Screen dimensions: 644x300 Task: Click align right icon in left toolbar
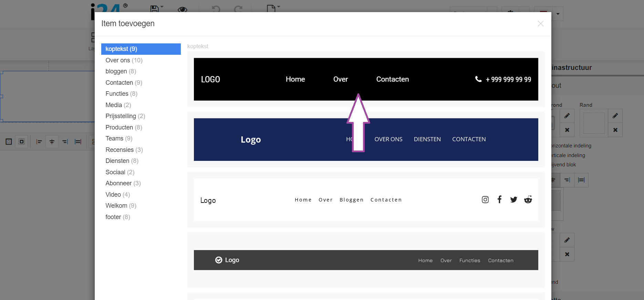pyautogui.click(x=65, y=142)
